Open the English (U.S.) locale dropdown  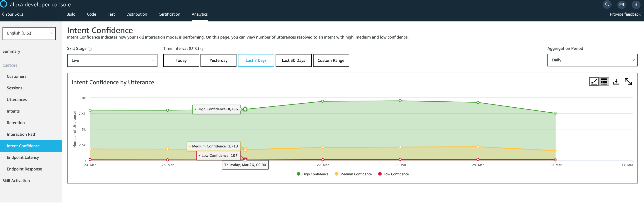tap(29, 33)
